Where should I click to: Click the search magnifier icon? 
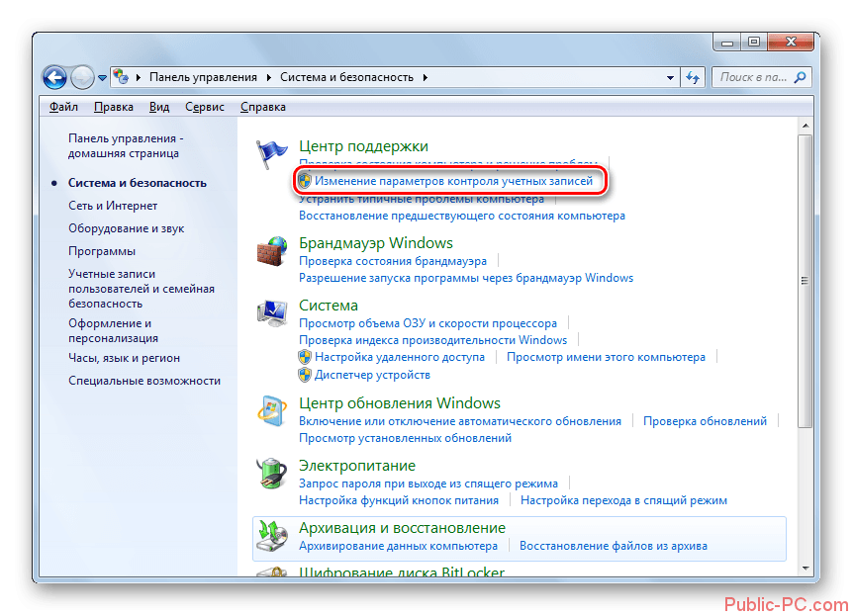pos(801,77)
